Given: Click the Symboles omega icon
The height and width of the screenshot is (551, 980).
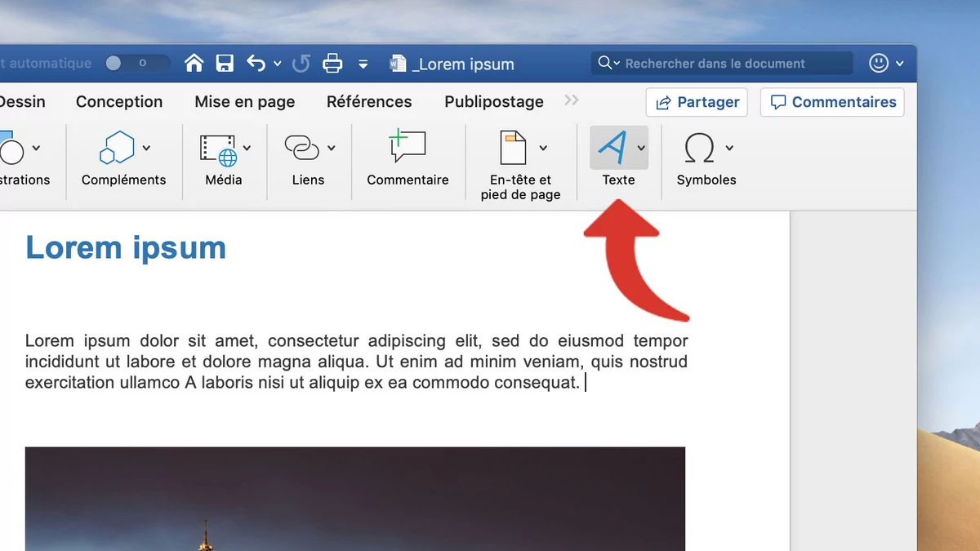Looking at the screenshot, I should click(x=699, y=149).
